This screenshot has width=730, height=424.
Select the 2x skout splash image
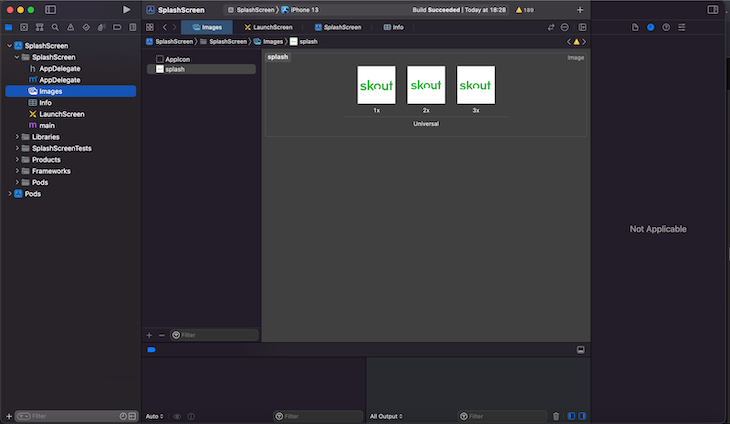426,85
